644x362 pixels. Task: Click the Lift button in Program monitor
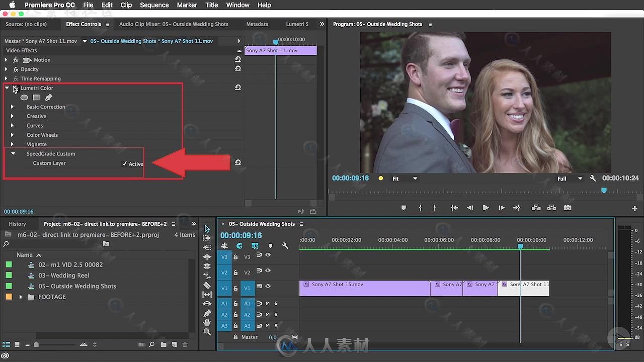point(536,208)
